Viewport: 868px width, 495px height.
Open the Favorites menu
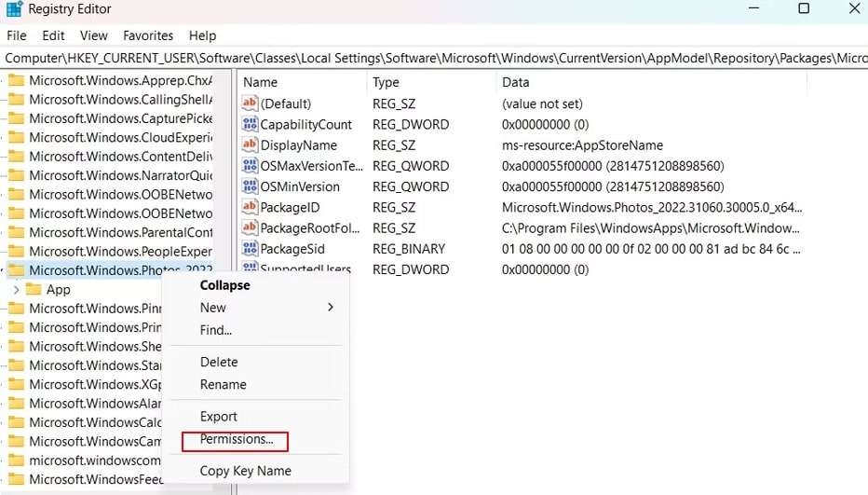pyautogui.click(x=148, y=35)
